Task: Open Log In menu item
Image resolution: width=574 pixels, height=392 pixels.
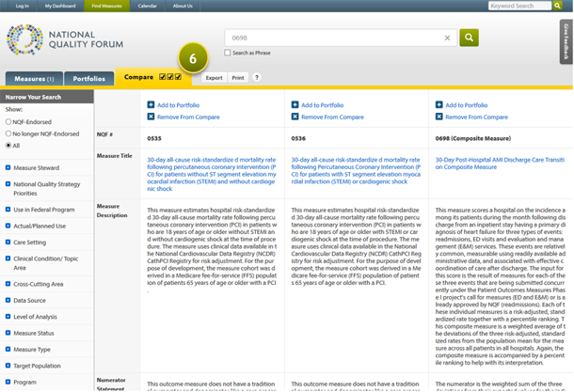Action: (22, 6)
